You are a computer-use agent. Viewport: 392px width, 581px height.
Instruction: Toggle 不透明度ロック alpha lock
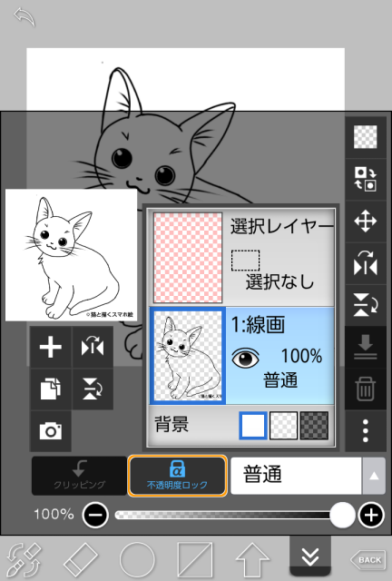coord(178,476)
